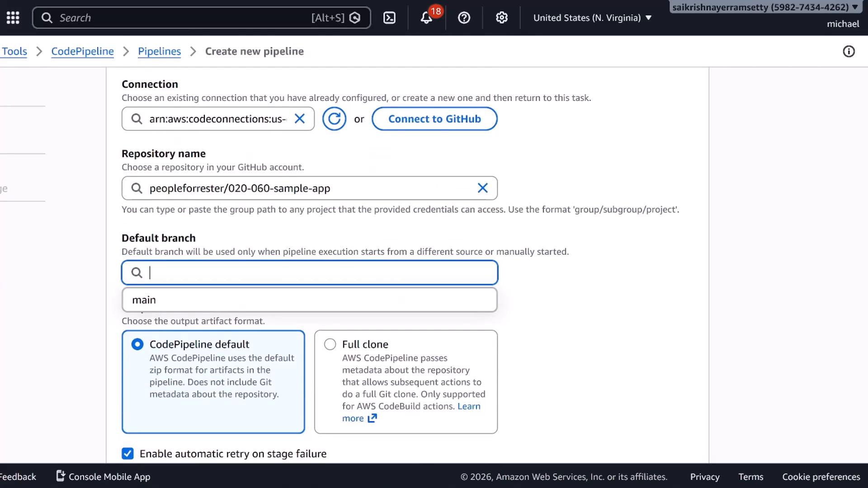The image size is (868, 488).
Task: Toggle Enable automatic retry on stage failure
Action: (x=127, y=453)
